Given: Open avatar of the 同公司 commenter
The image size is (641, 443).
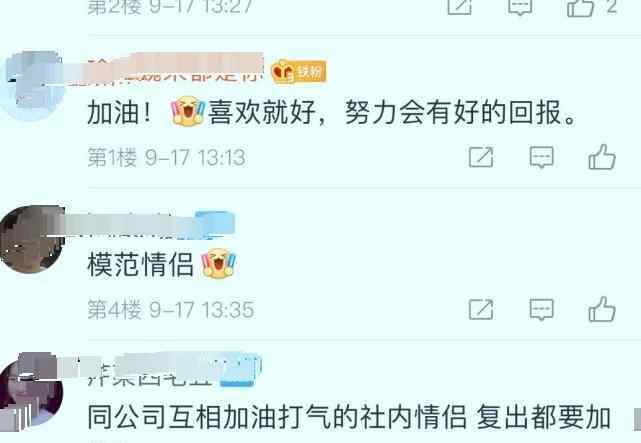Looking at the screenshot, I should pos(31,392).
